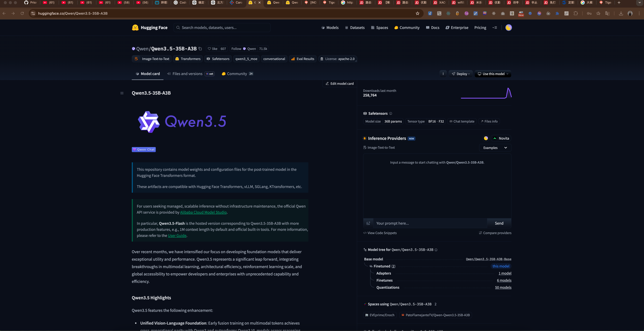Open the browser tab list chevron
Image resolution: width=644 pixels, height=331 pixels.
pyautogui.click(x=640, y=3)
